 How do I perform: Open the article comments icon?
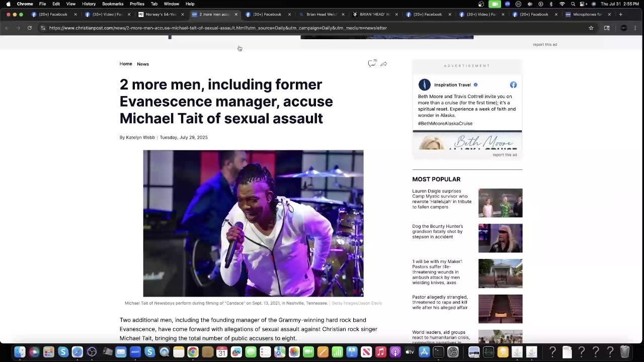(372, 63)
